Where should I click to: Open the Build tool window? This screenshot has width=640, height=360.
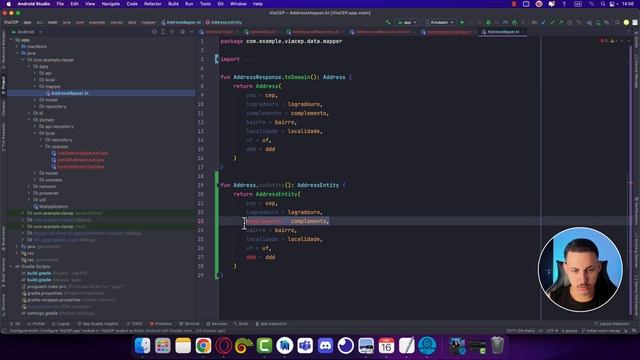[x=241, y=324]
